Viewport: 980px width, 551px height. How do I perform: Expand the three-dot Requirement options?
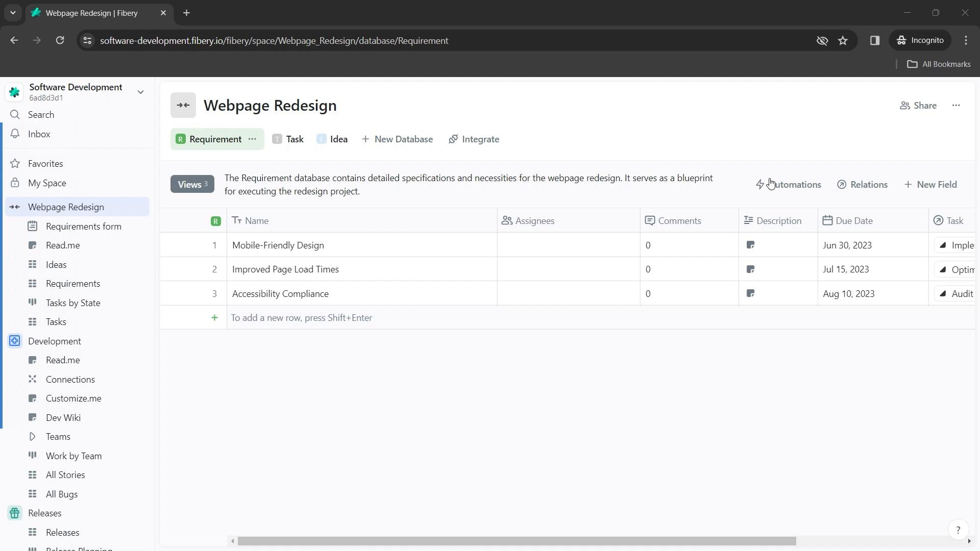pyautogui.click(x=254, y=139)
